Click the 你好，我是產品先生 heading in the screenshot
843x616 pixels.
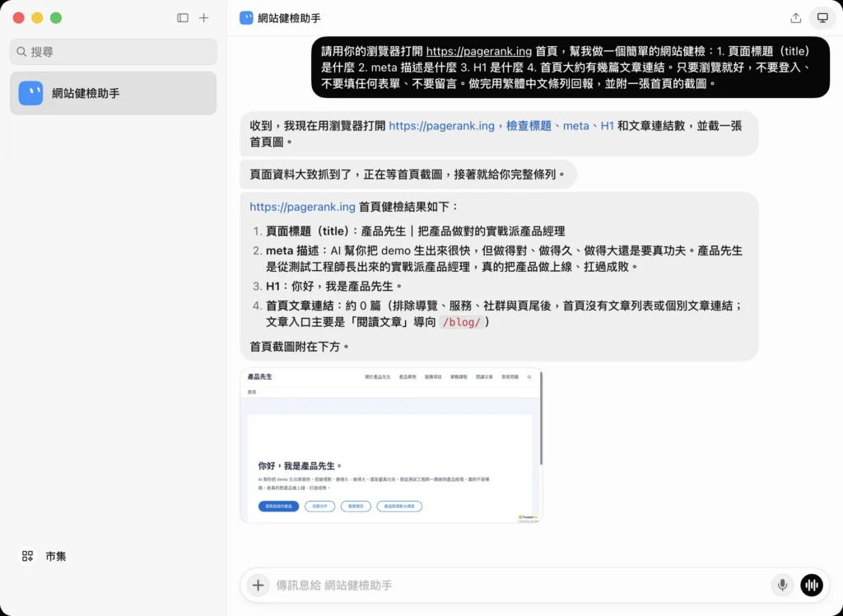coord(300,465)
